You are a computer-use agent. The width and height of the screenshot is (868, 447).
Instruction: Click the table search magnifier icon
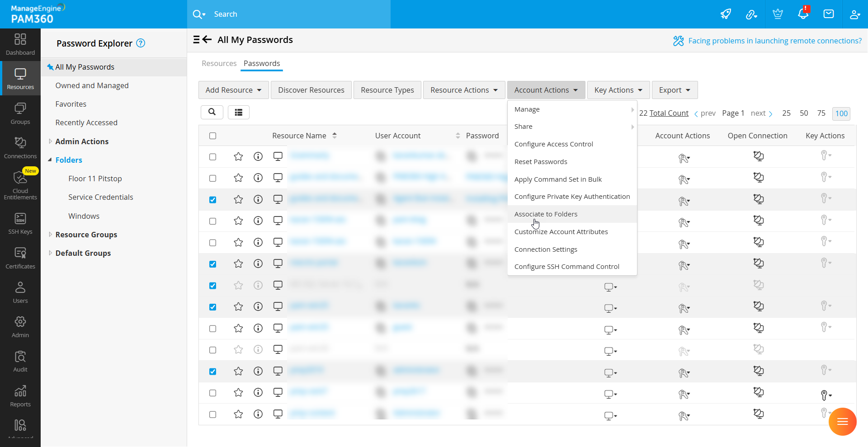pos(212,112)
